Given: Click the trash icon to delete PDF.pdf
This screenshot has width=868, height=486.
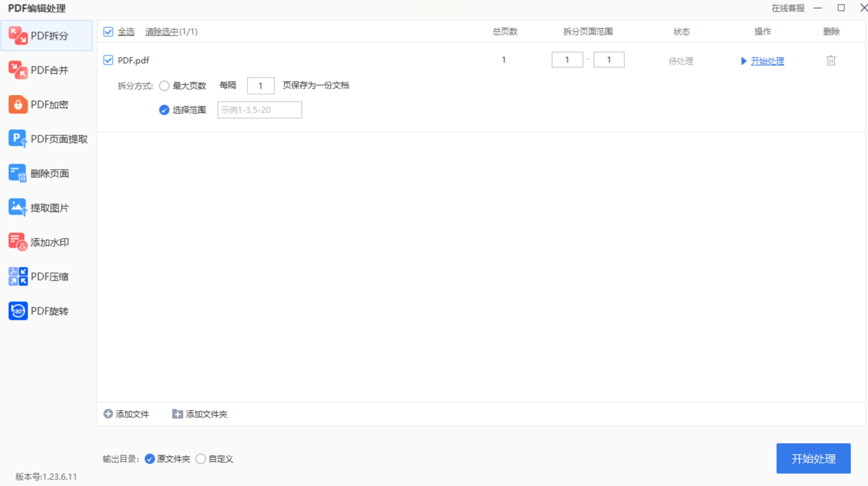Looking at the screenshot, I should [x=831, y=61].
